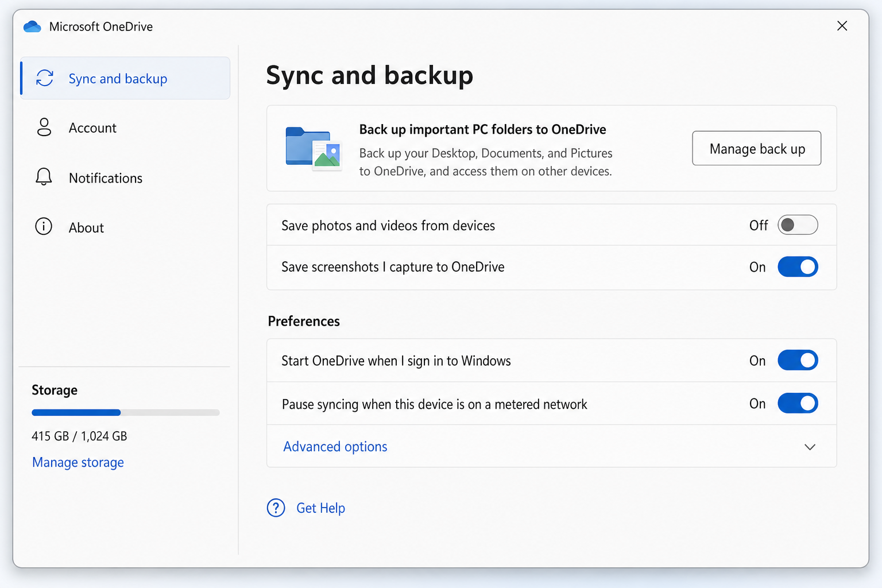Enable Save photos and videos from devices

tap(798, 225)
